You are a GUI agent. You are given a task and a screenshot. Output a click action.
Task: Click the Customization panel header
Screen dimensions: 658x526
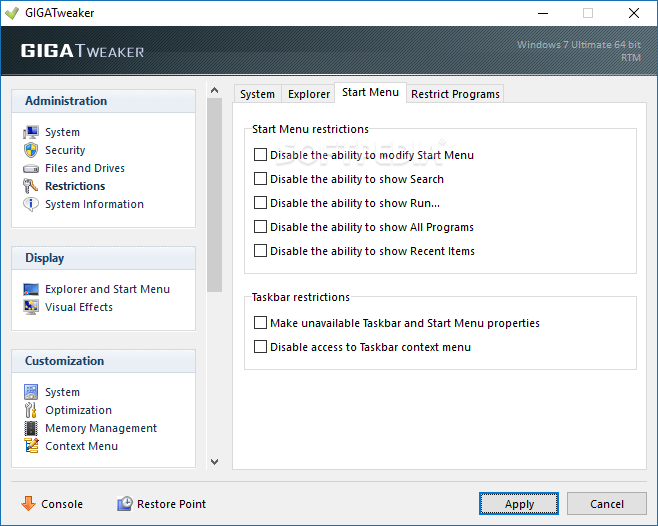tap(104, 361)
